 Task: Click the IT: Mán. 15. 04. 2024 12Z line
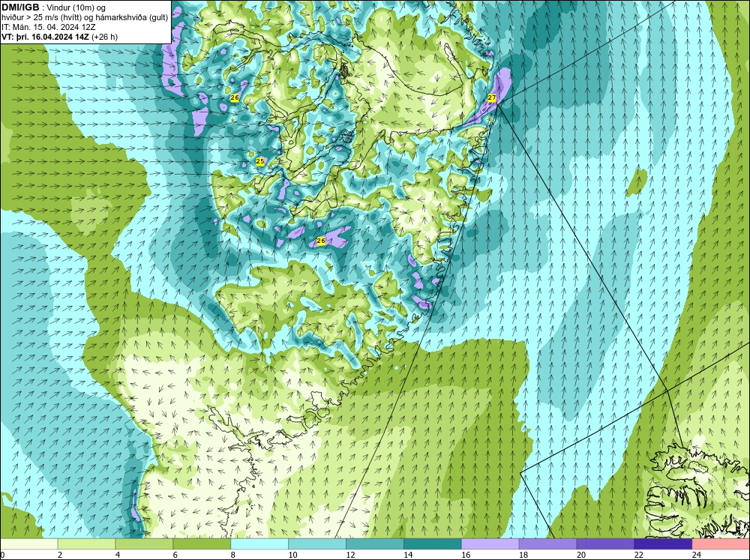49,27
